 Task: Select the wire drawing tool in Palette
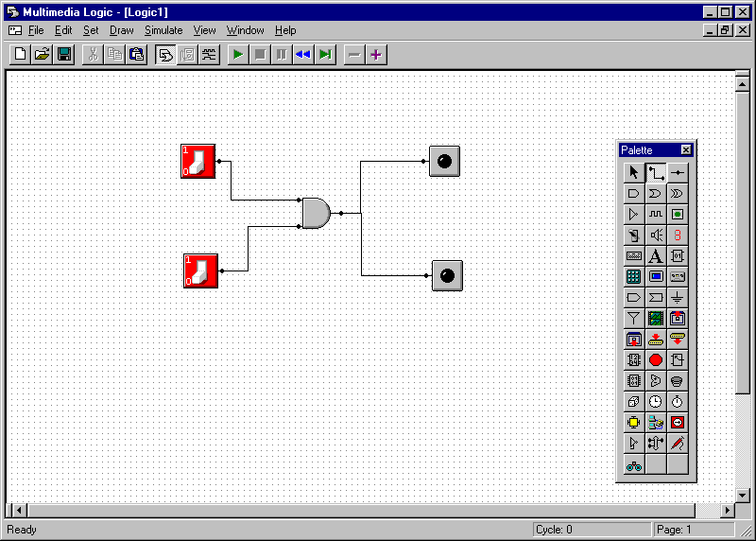[x=656, y=172]
